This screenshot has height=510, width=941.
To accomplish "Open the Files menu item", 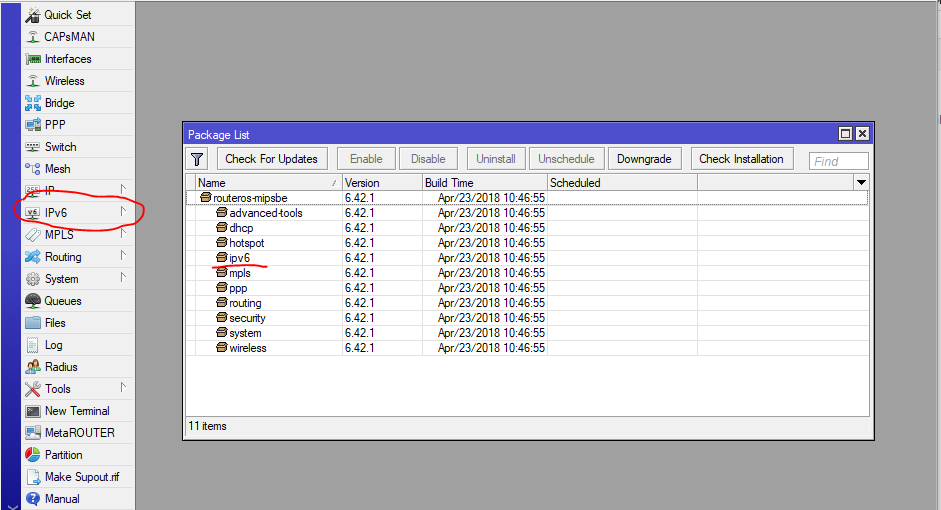I will coord(79,323).
